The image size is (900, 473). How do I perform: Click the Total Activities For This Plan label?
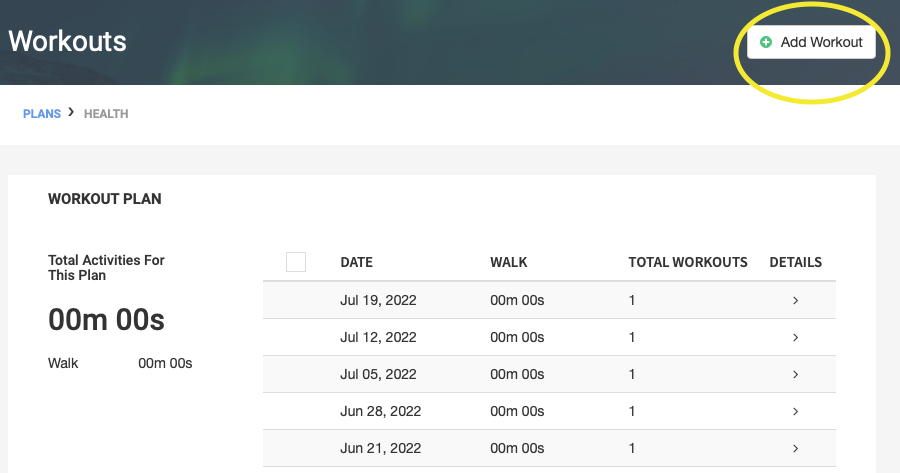[106, 267]
